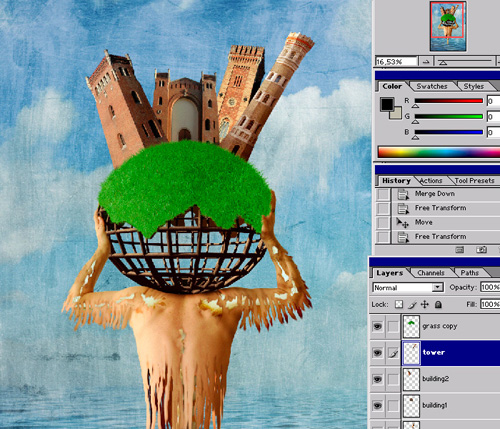Switch to the Color tab
This screenshot has height=429, width=500.
(x=392, y=86)
